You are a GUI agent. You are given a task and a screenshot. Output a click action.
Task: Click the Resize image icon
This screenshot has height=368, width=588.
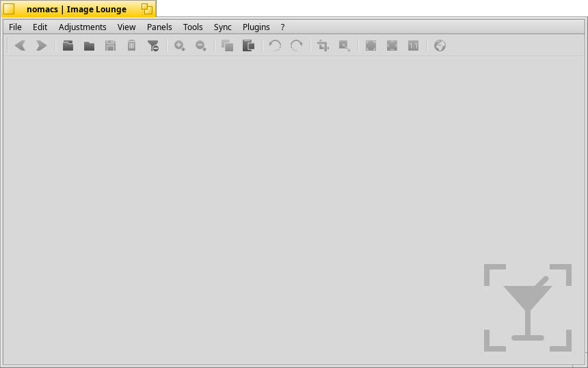pos(344,46)
